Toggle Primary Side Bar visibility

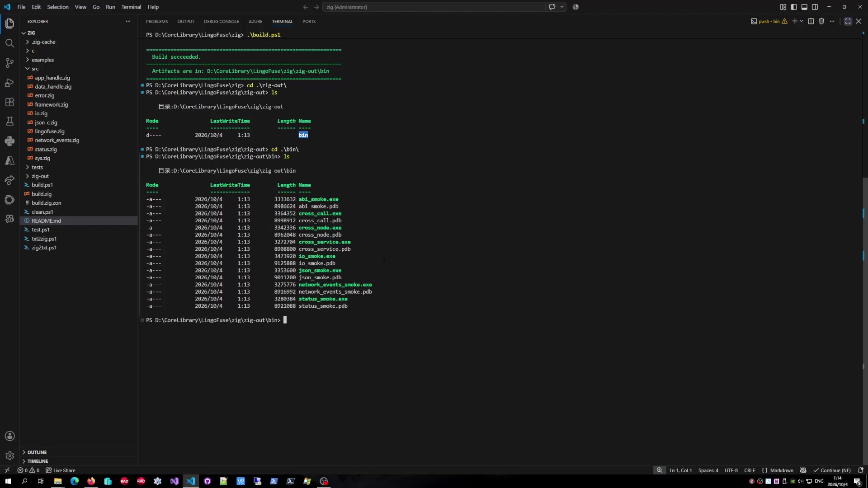pos(794,7)
